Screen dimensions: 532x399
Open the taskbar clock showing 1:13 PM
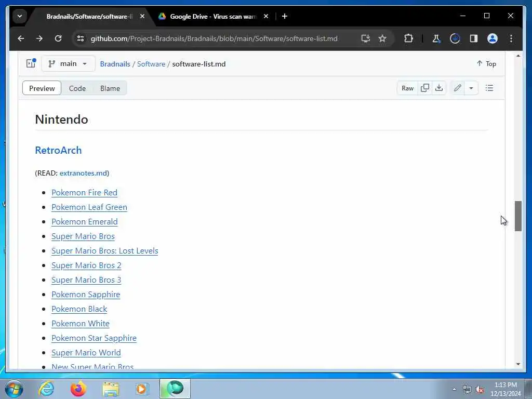pyautogui.click(x=506, y=389)
